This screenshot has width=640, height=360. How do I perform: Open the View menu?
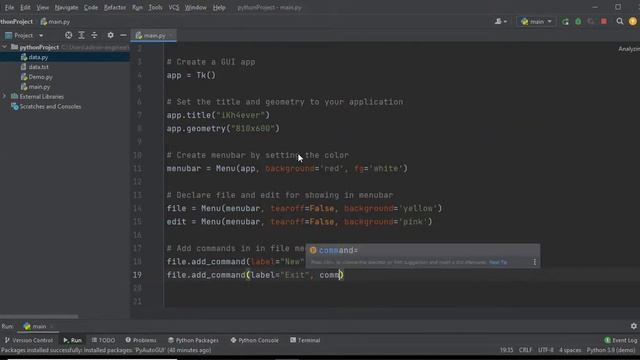coord(42,7)
